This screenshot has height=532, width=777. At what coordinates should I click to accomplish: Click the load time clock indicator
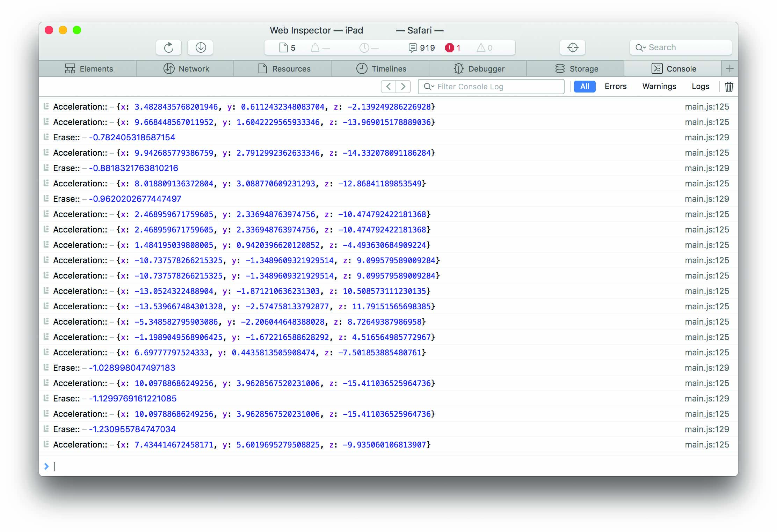coord(369,47)
